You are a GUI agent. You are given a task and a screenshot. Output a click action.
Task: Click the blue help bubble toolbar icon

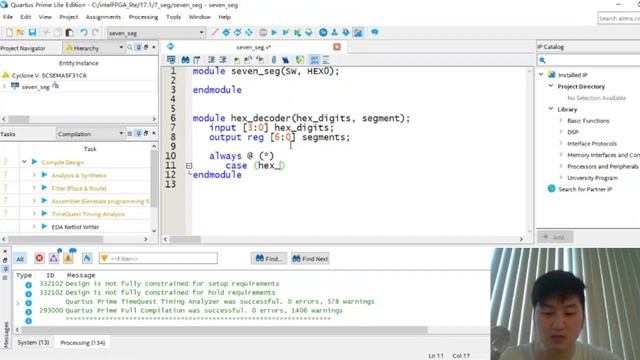click(374, 32)
